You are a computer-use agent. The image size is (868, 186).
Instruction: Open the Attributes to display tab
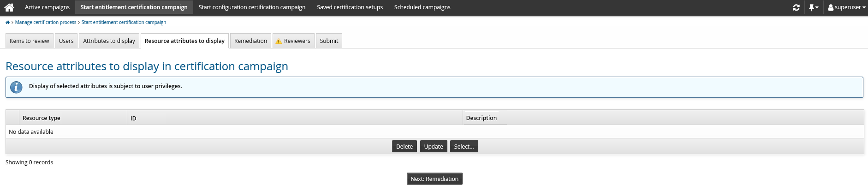click(x=109, y=41)
